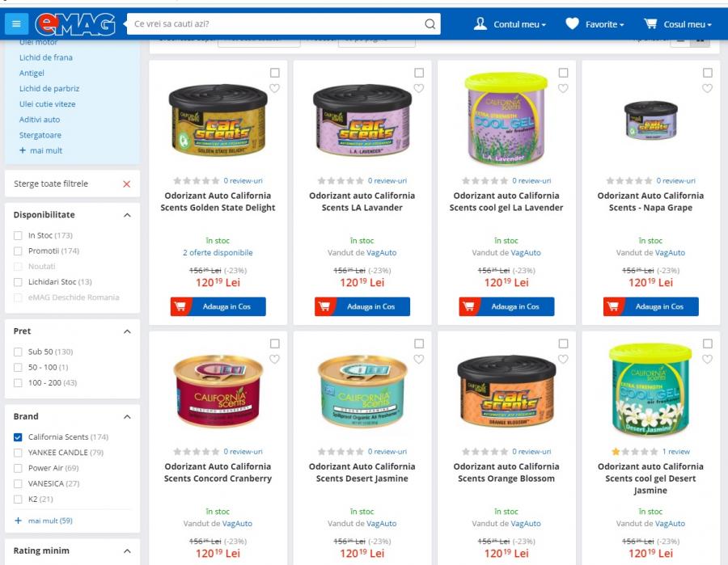Screen dimensions: 728x565
Task: Check the In Stoc availability filter
Action: [x=18, y=236]
